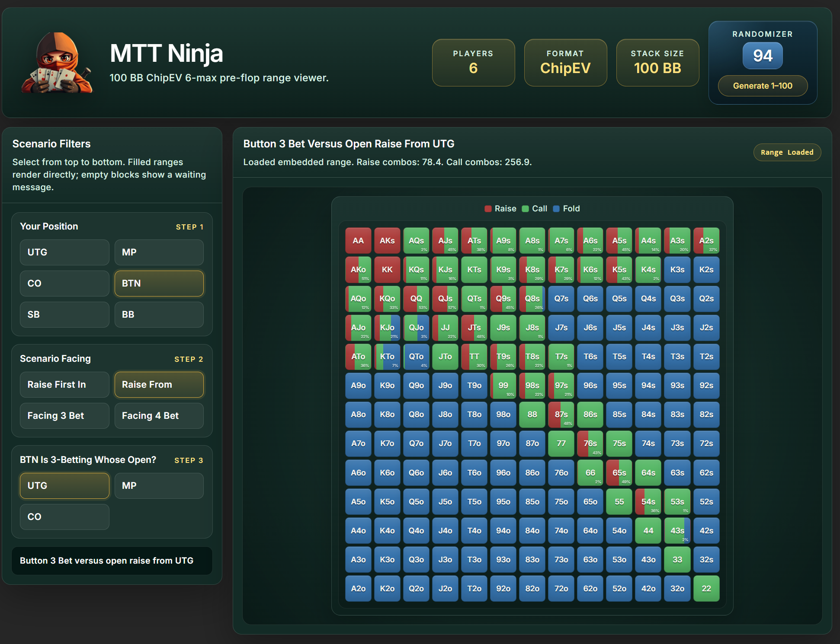Select the KK hand cell
840x644 pixels.
point(387,270)
